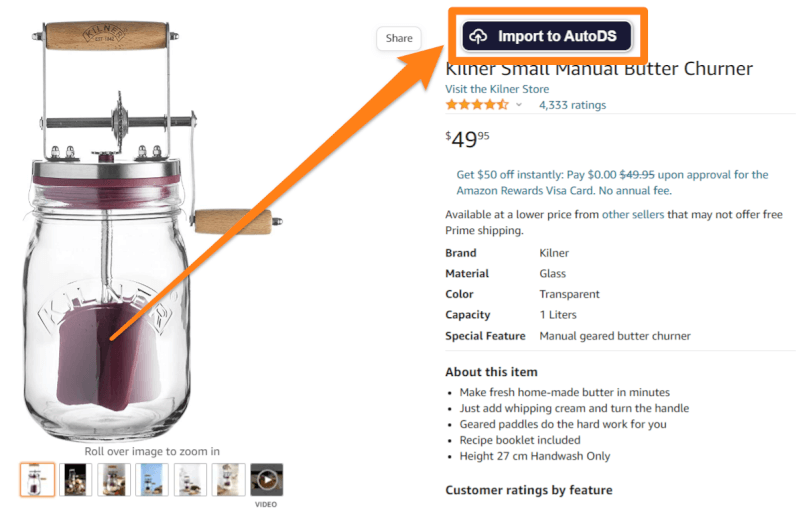Select the third product thumbnail
Image resolution: width=800 pixels, height=512 pixels.
click(114, 479)
